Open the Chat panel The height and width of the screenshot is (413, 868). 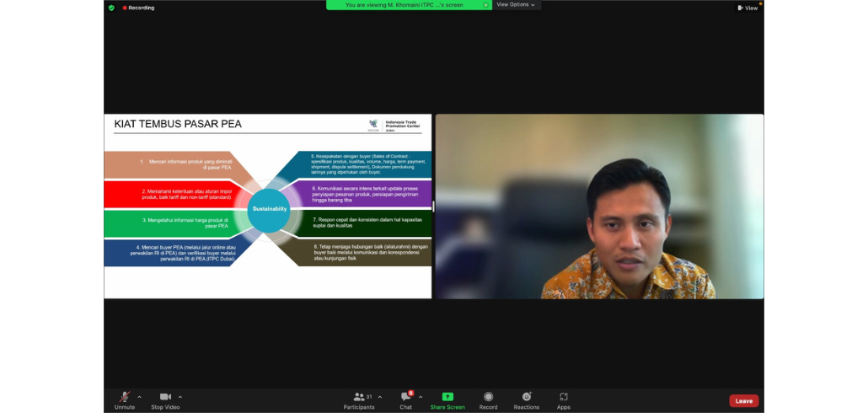(x=405, y=397)
